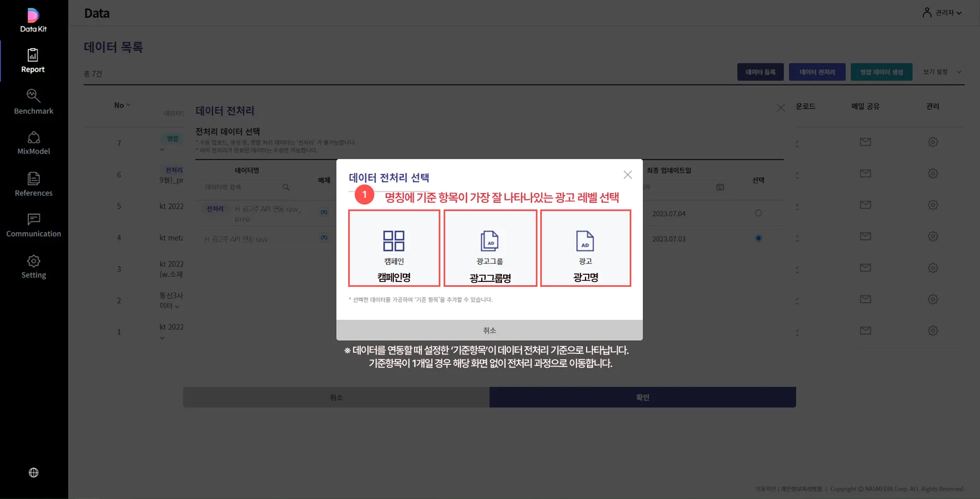
Task: Open References in sidebar
Action: click(33, 184)
